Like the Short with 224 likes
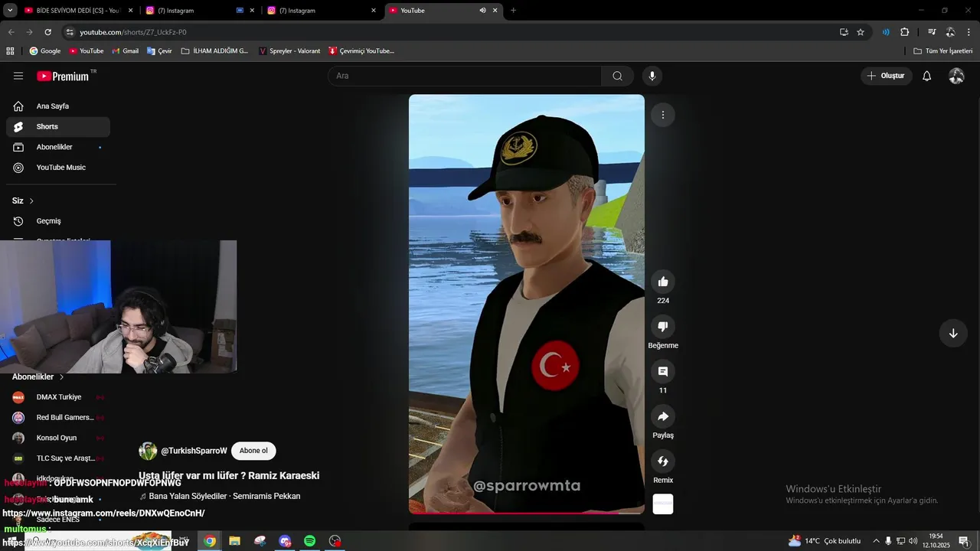The height and width of the screenshot is (551, 980). click(x=663, y=282)
